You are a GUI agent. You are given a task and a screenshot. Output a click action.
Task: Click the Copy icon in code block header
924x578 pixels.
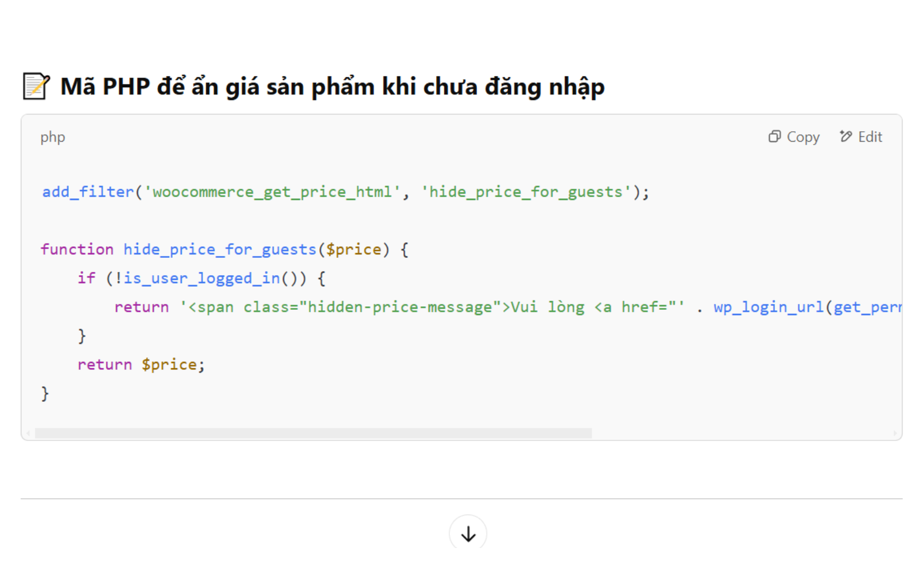[774, 136]
